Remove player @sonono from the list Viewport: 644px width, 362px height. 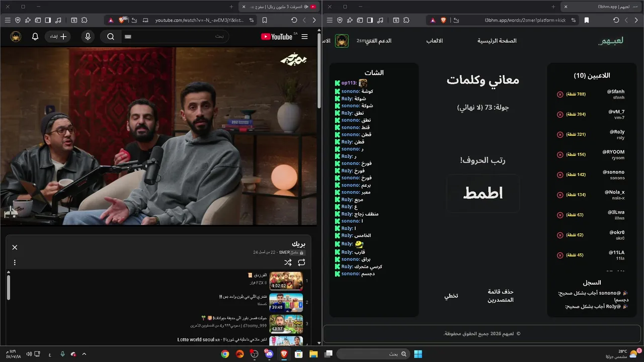pos(560,175)
